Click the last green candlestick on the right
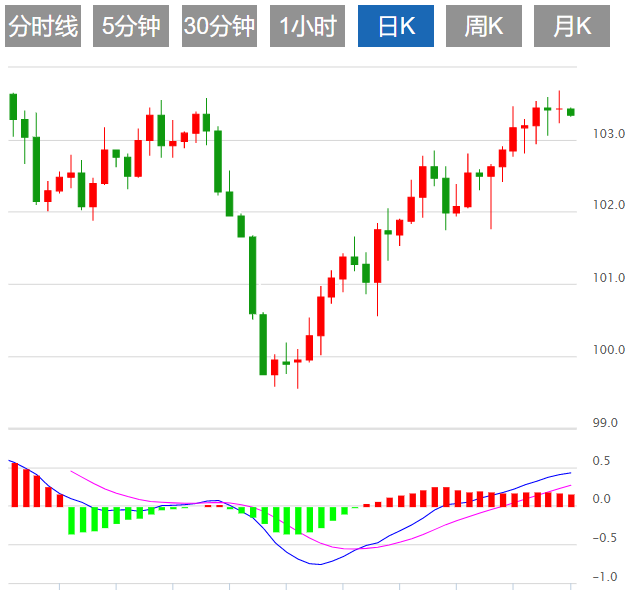 [571, 112]
